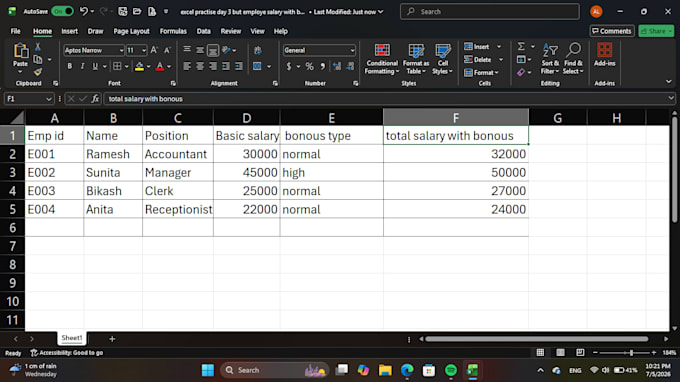Open Cell Styles gallery
The image size is (680, 382).
442,59
